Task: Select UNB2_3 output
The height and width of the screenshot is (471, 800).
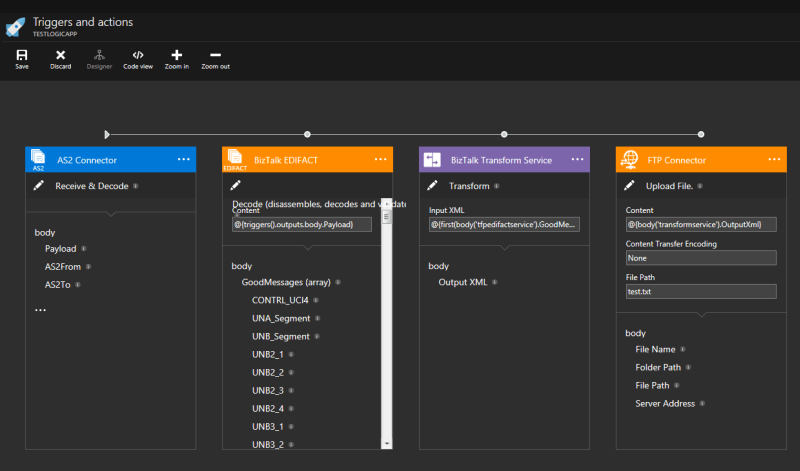Action: [x=268, y=390]
